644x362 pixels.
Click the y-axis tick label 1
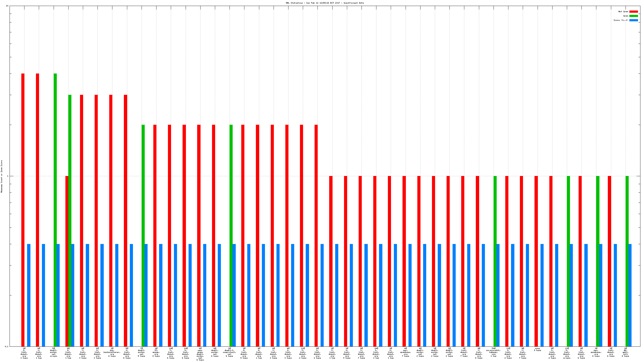[x=7, y=176]
